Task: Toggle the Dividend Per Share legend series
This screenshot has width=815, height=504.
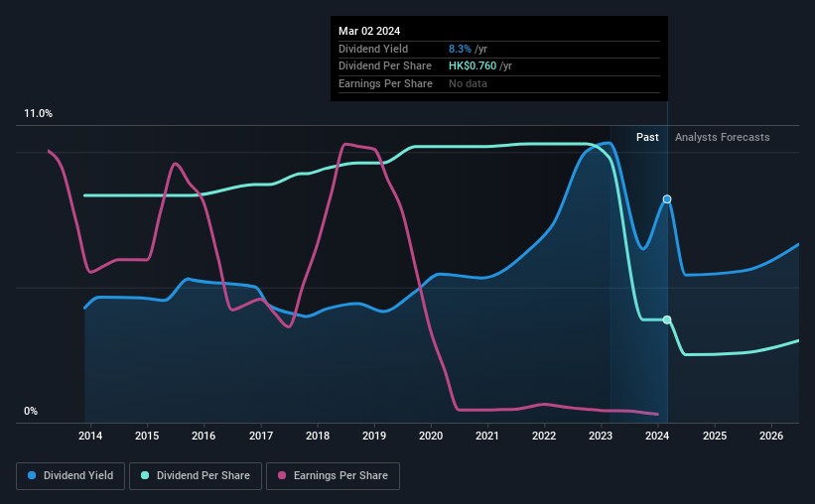Action: (x=196, y=476)
